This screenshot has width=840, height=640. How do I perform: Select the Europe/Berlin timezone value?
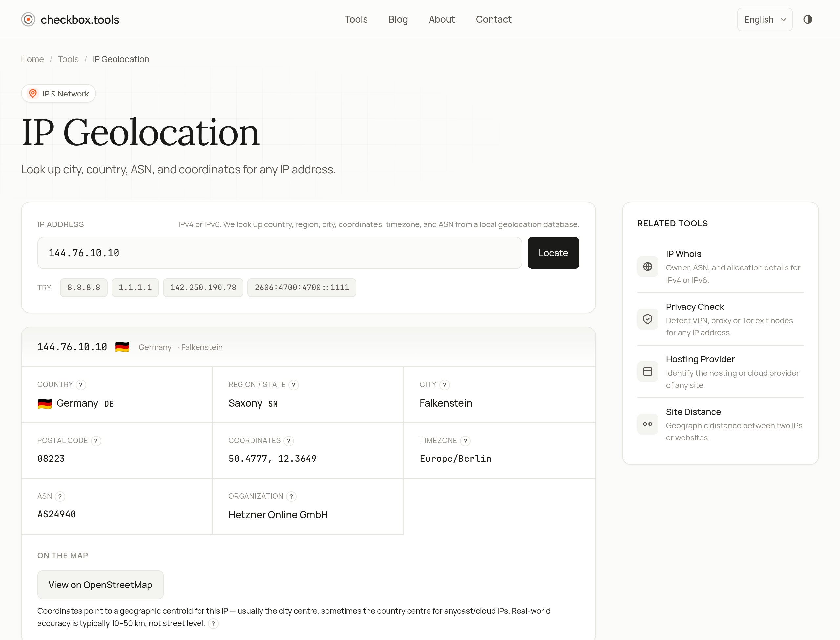[455, 459]
